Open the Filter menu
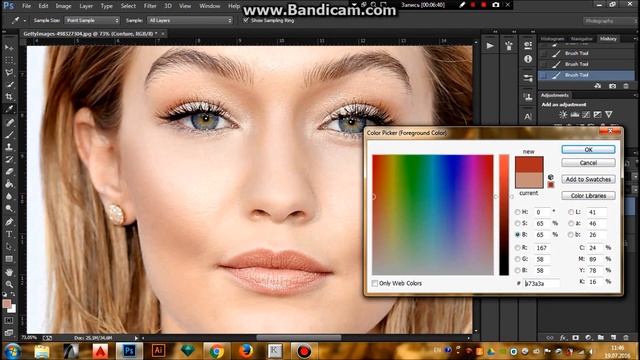 click(x=150, y=6)
